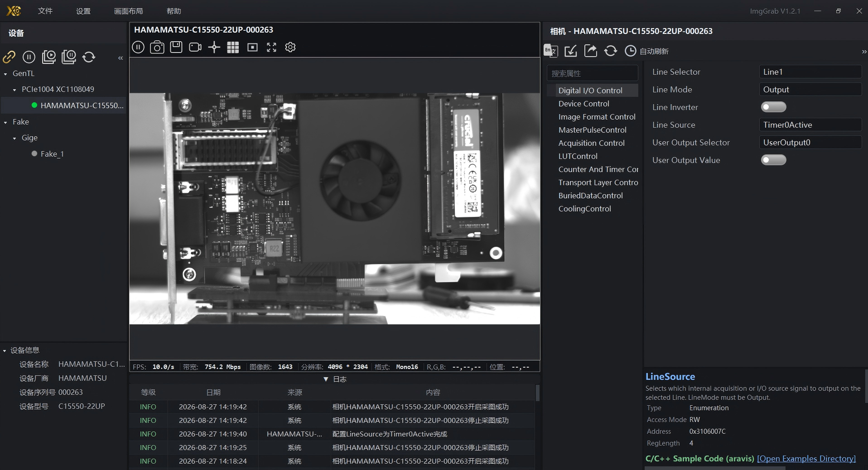
Task: Import camera configuration
Action: (x=571, y=51)
